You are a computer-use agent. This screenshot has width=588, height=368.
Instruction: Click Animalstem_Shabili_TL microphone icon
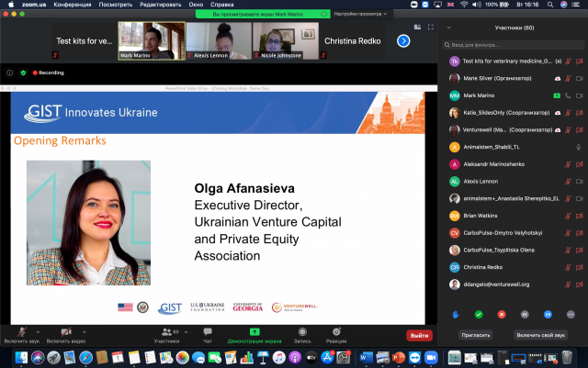click(x=579, y=147)
